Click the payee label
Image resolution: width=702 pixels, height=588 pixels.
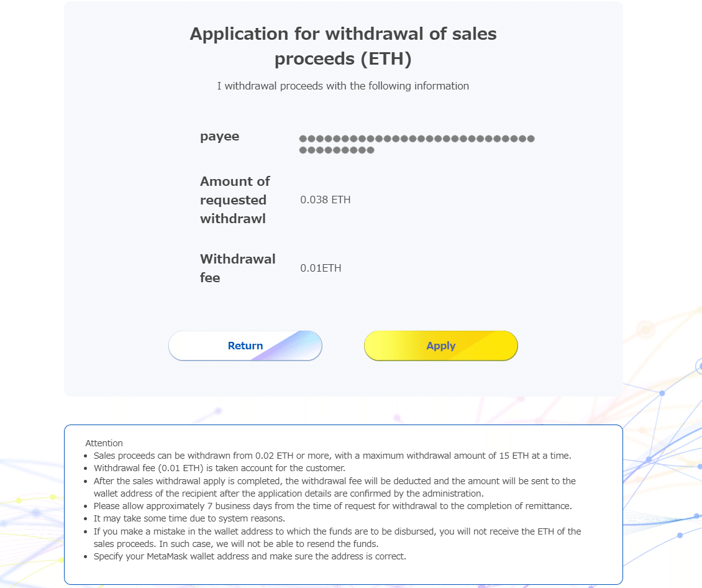219,136
